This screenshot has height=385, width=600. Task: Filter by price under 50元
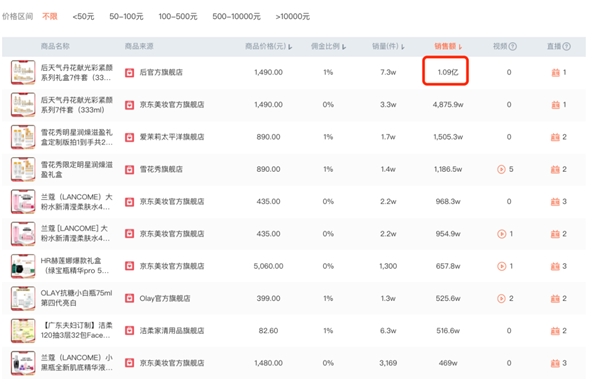(x=83, y=16)
